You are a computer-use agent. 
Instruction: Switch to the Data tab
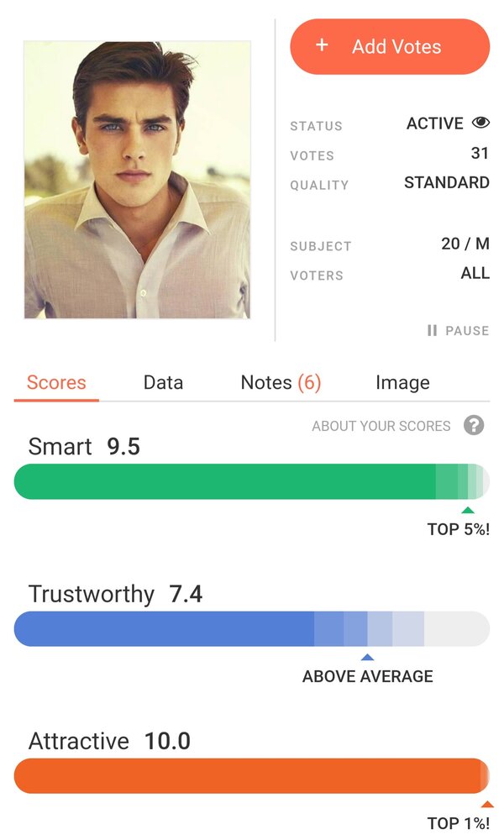[163, 382]
